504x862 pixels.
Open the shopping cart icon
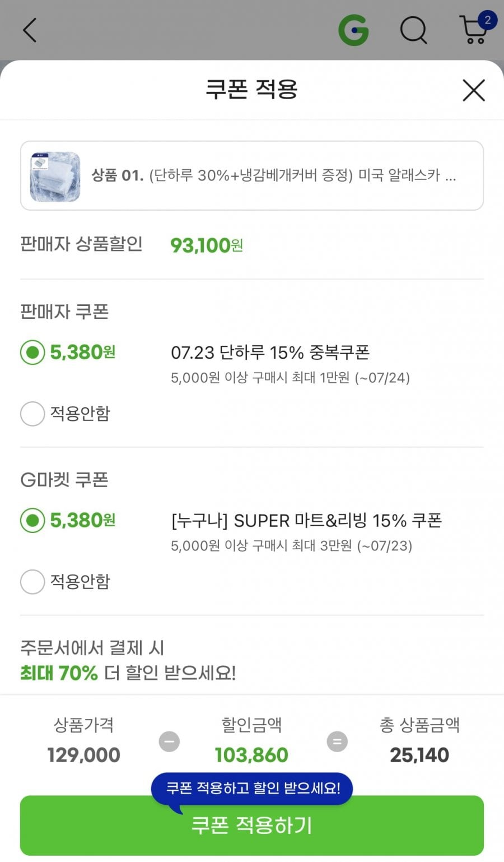[x=474, y=31]
